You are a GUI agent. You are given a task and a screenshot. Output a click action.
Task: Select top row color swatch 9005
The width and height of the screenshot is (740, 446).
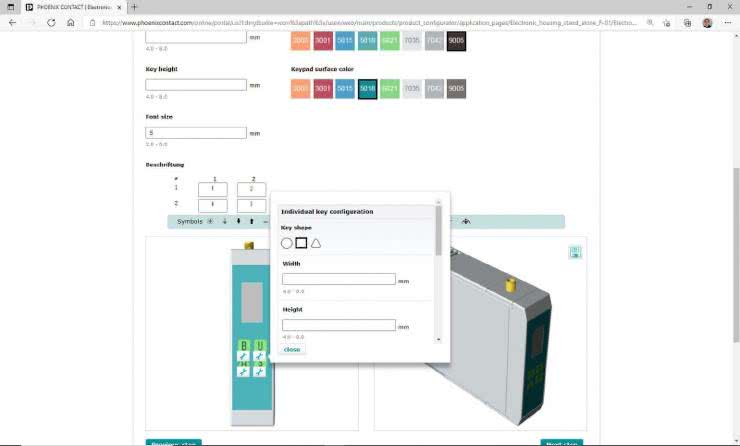pyautogui.click(x=456, y=41)
